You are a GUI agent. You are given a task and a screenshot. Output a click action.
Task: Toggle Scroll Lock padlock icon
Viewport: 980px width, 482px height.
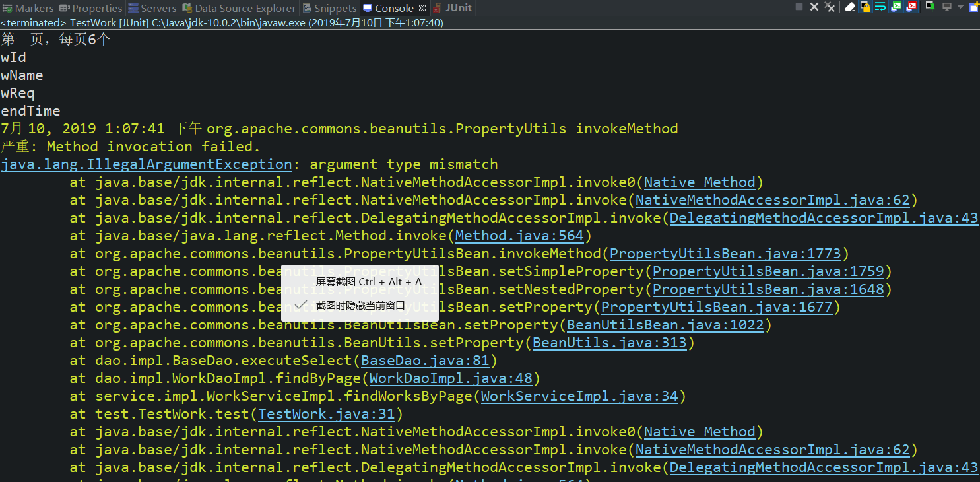point(865,7)
